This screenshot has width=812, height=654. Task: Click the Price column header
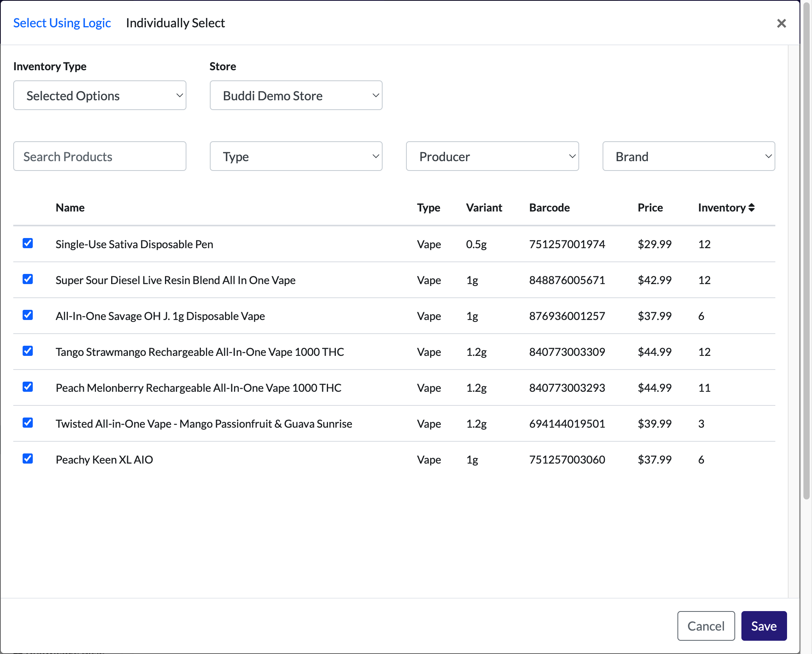(650, 208)
